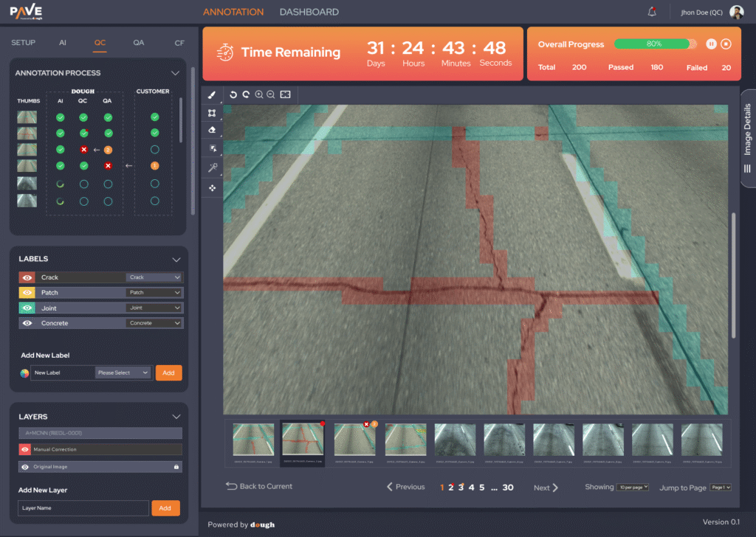Click Add button next to Layer Name
The height and width of the screenshot is (537, 756).
(x=165, y=508)
